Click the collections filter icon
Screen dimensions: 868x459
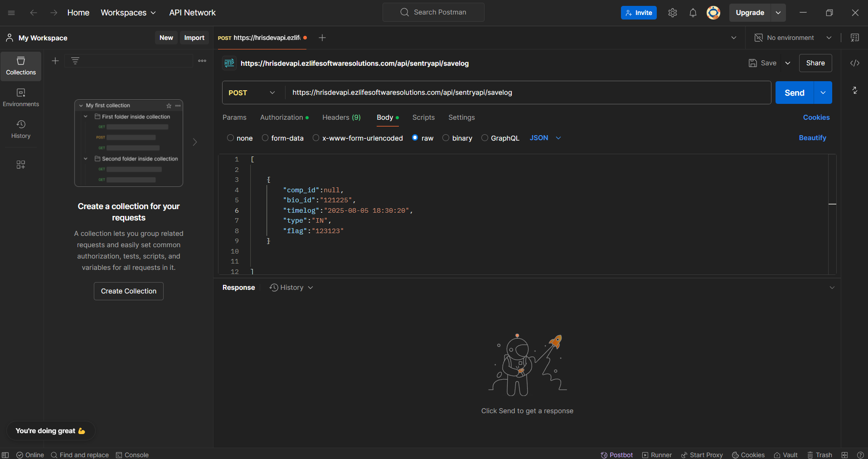(x=75, y=61)
